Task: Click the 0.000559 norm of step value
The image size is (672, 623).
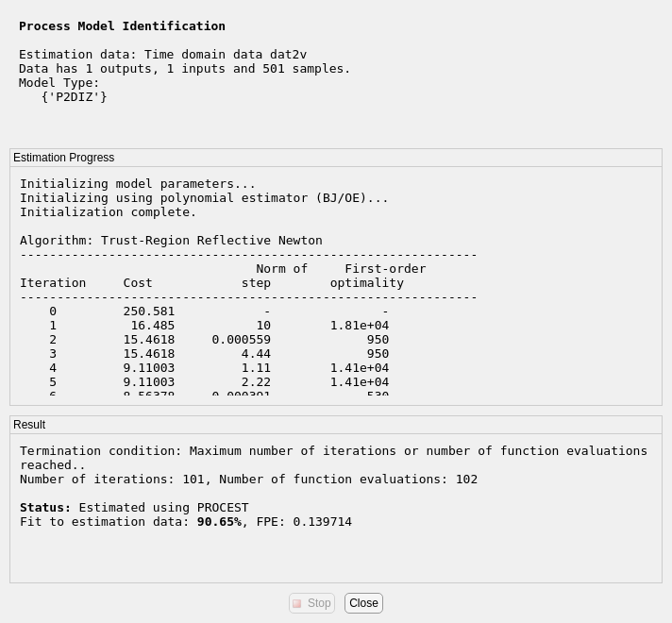Action: coord(241,339)
